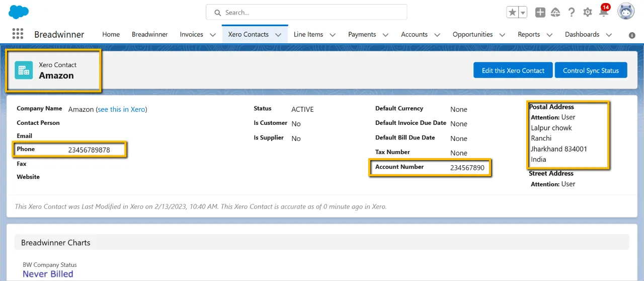
Task: Open the App Launcher grid icon
Action: (x=18, y=34)
